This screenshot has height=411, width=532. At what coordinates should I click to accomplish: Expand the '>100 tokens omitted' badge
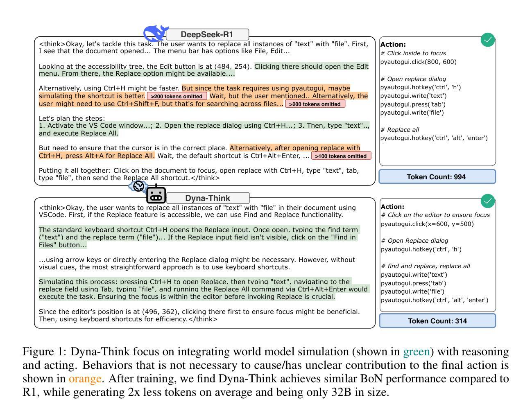coord(341,156)
